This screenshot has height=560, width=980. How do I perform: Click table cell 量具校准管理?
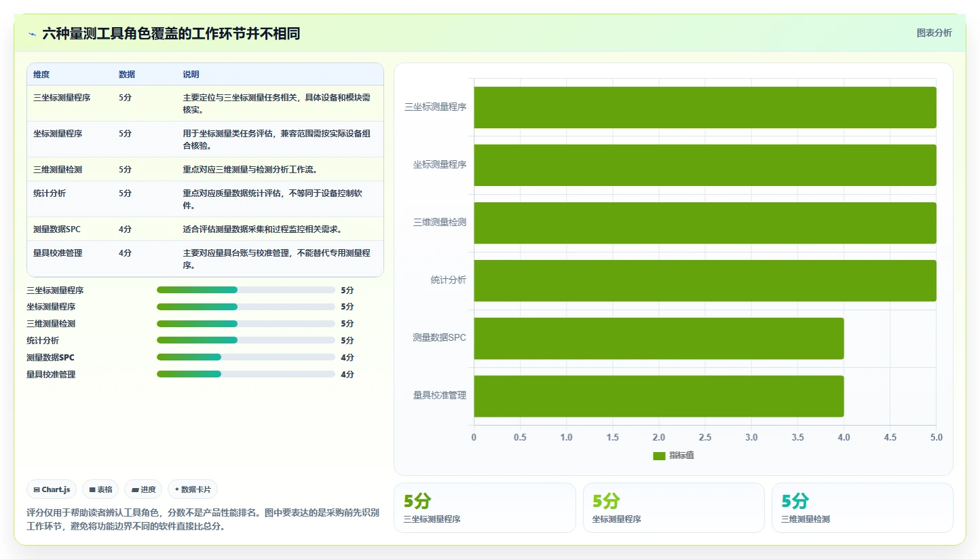point(58,253)
